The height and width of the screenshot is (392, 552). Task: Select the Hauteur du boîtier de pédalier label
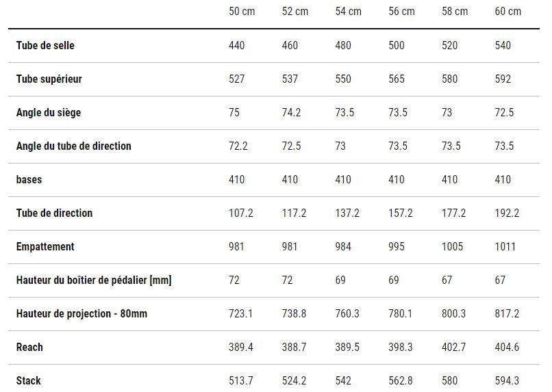94,280
